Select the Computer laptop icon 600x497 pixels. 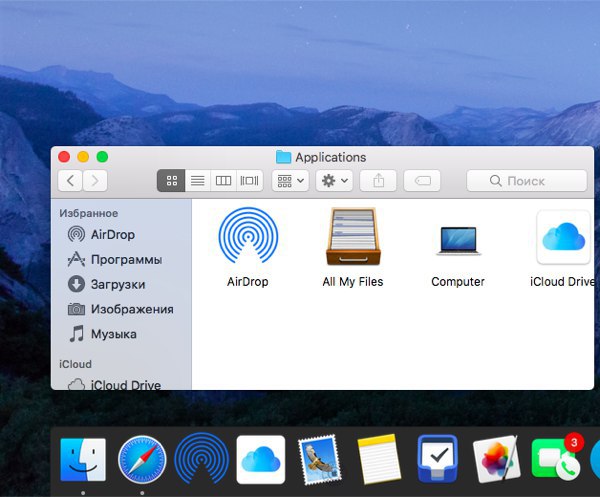pos(458,240)
